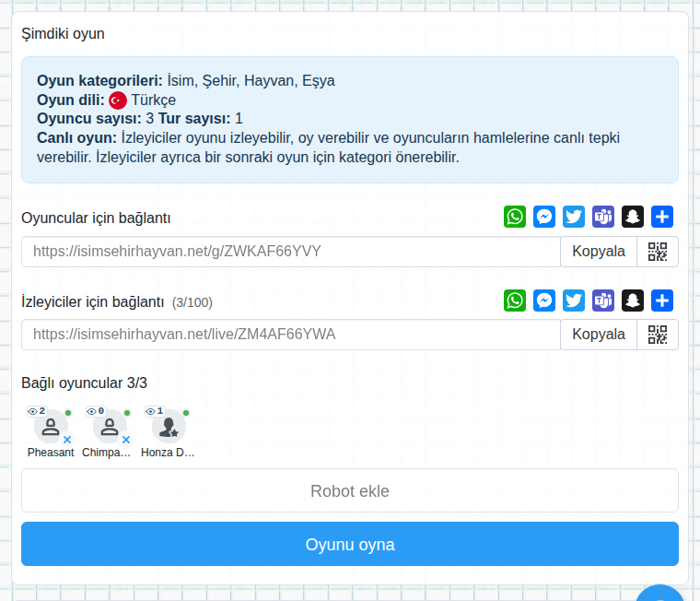This screenshot has width=700, height=601.
Task: Click the 'Şimdiki oyun' heading
Action: [63, 34]
